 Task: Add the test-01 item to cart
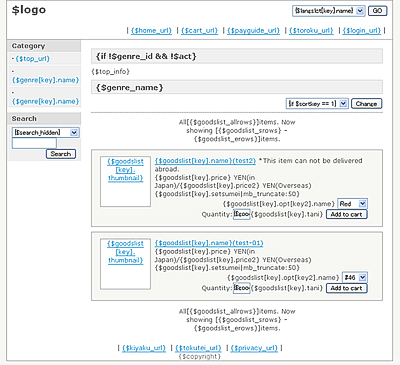click(x=346, y=288)
